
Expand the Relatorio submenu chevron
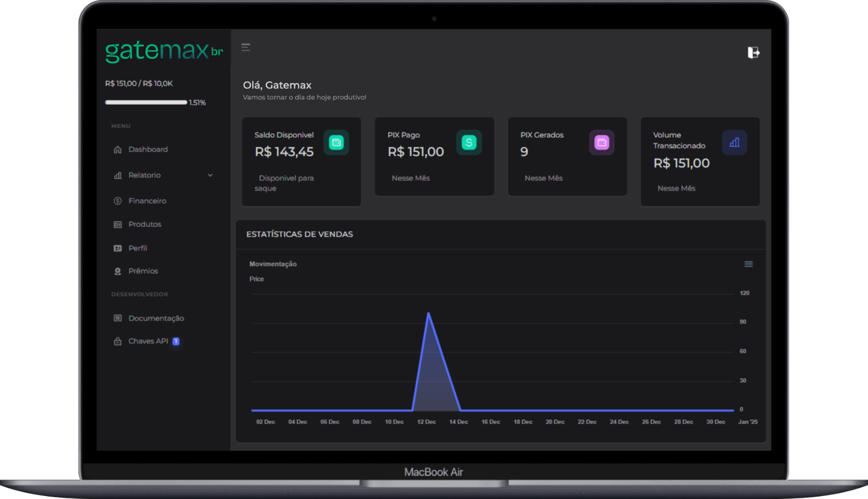[210, 176]
